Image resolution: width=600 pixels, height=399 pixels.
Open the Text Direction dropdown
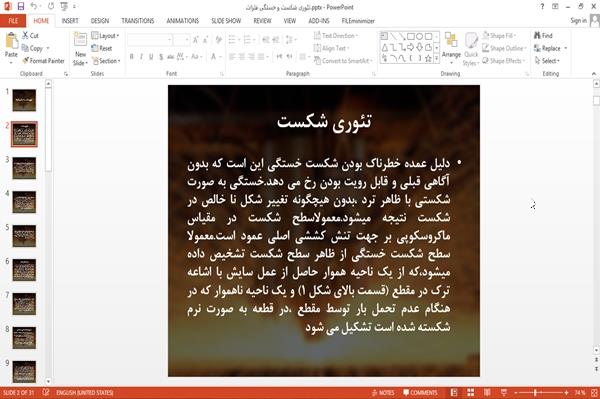pyautogui.click(x=336, y=36)
